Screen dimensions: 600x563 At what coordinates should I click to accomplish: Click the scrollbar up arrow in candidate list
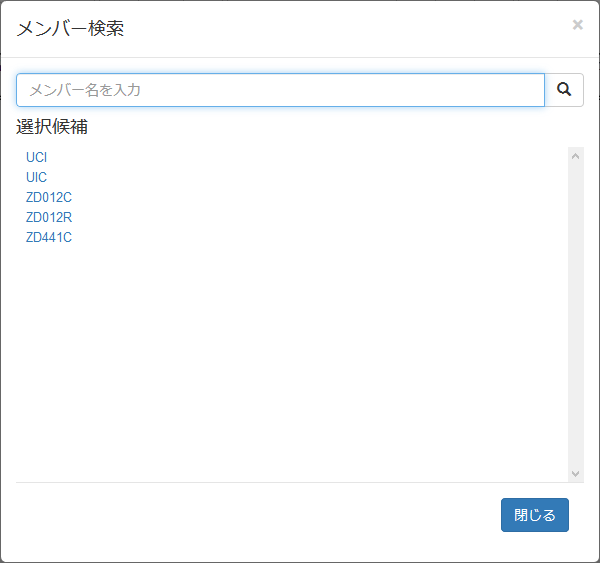576,156
